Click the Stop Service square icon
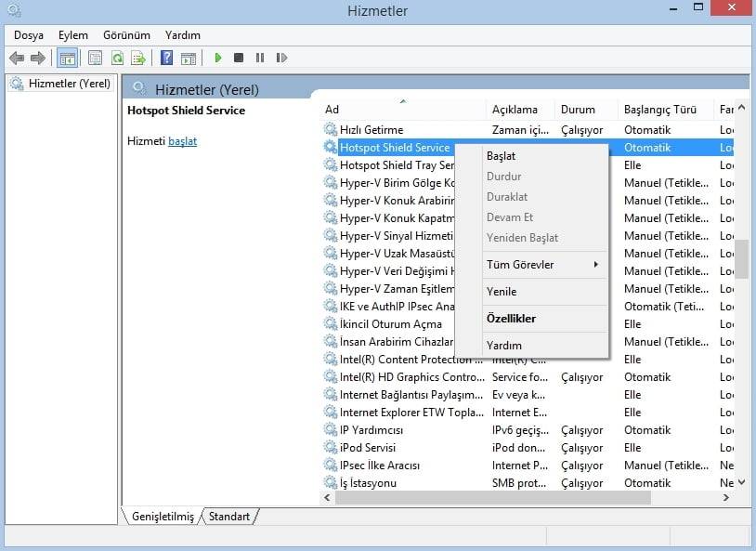 point(238,58)
